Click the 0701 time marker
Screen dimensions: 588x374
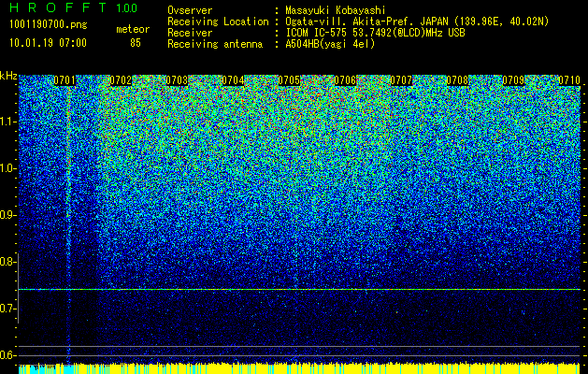pos(65,80)
